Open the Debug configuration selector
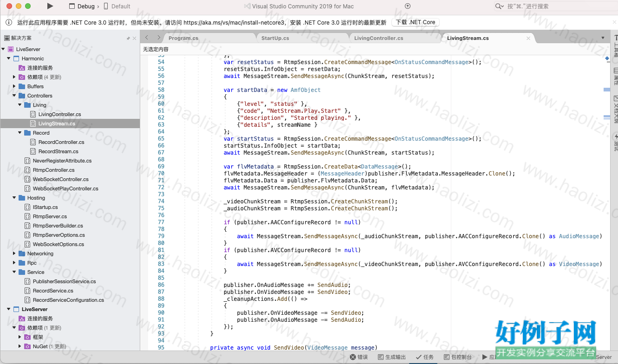The height and width of the screenshot is (364, 618). pyautogui.click(x=81, y=6)
